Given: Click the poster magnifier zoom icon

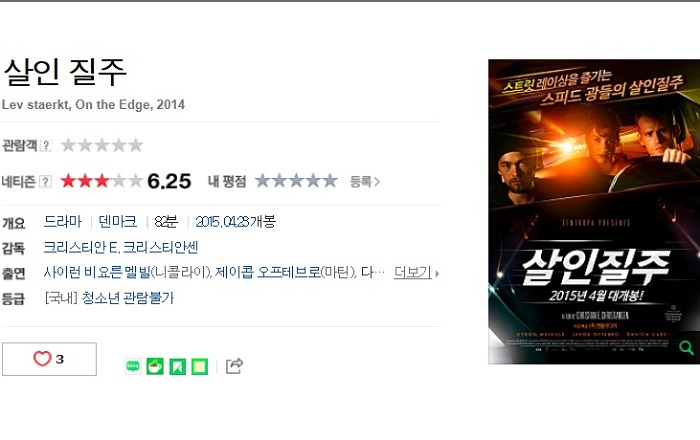Looking at the screenshot, I should pyautogui.click(x=686, y=347).
